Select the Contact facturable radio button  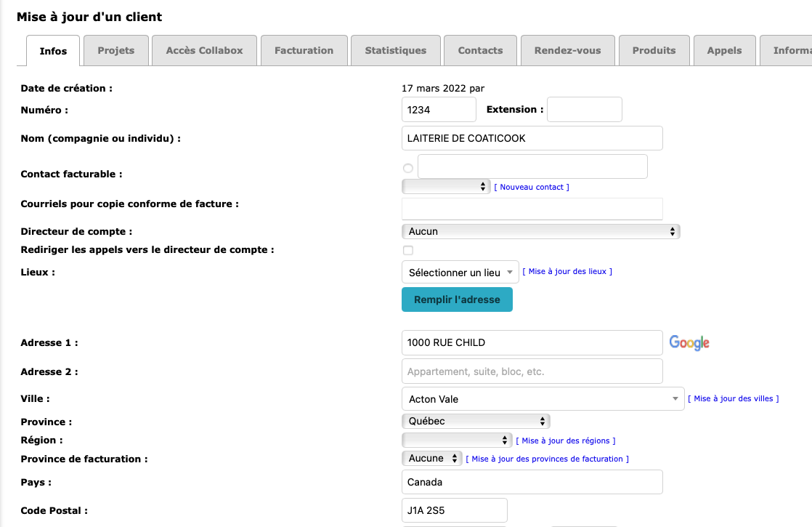tap(407, 169)
